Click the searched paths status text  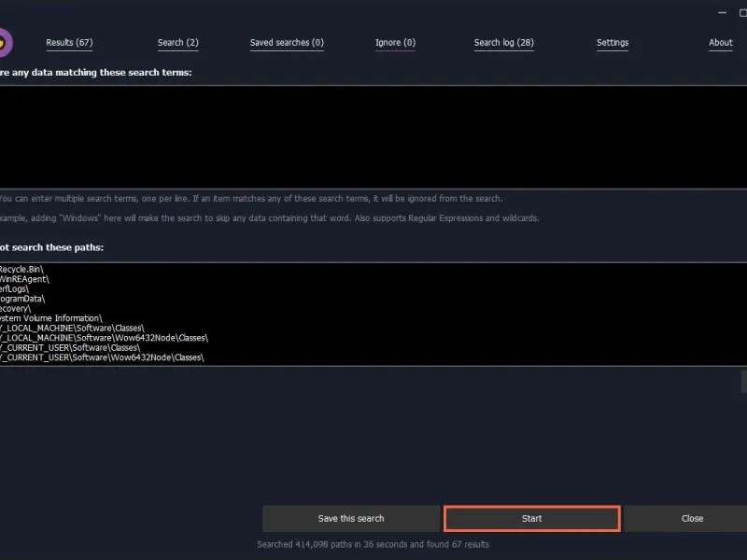373,544
